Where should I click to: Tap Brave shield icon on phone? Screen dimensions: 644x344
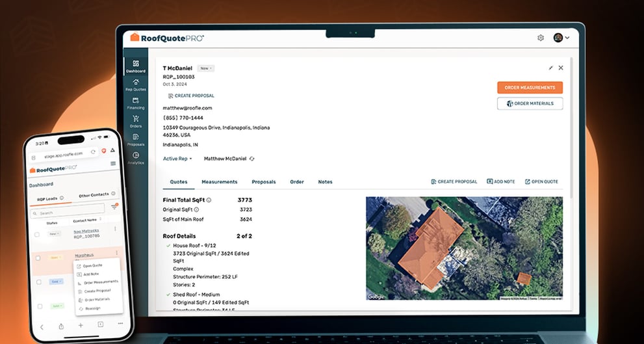tap(104, 151)
